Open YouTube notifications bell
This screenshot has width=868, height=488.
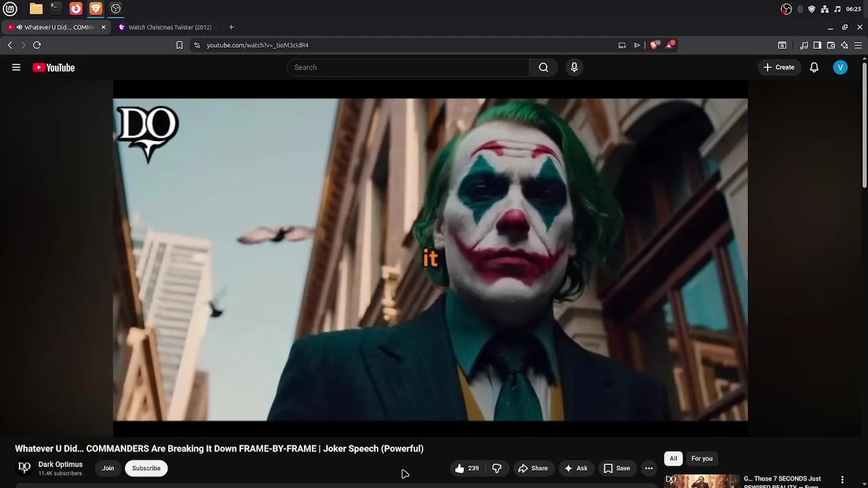click(814, 67)
